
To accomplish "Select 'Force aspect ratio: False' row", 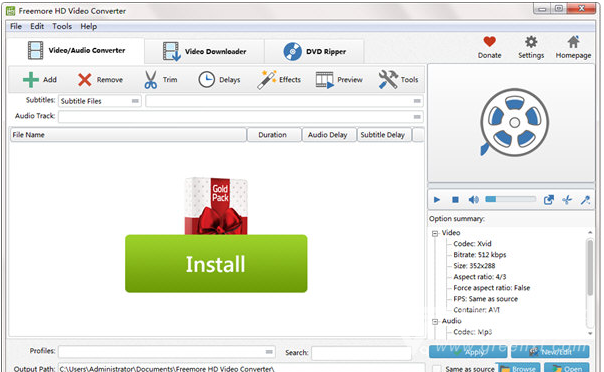I will 492,288.
